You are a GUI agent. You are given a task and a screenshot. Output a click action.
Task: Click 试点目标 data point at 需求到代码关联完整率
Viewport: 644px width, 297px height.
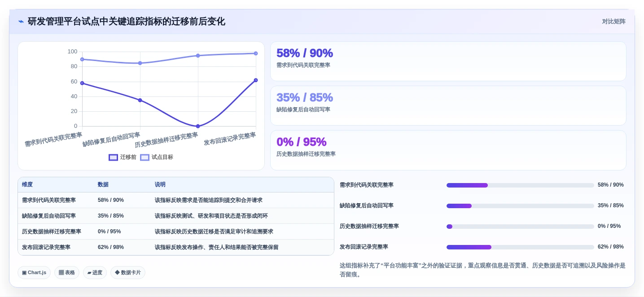(82, 59)
